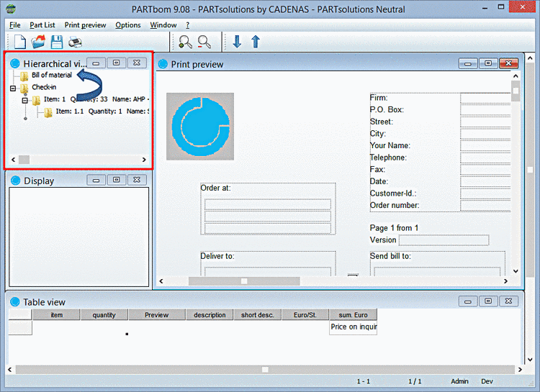Print using the printer toolbar icon
Viewport: 540px width, 392px height.
[75, 42]
